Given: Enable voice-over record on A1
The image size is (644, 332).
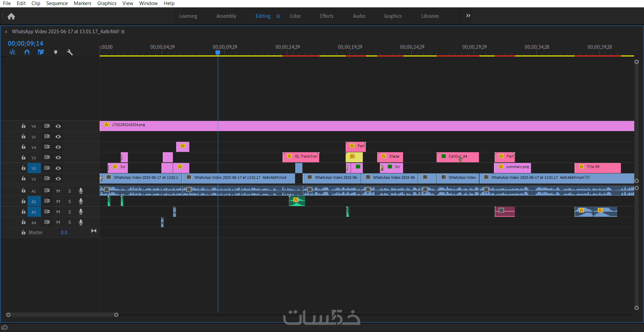Looking at the screenshot, I should 81,191.
